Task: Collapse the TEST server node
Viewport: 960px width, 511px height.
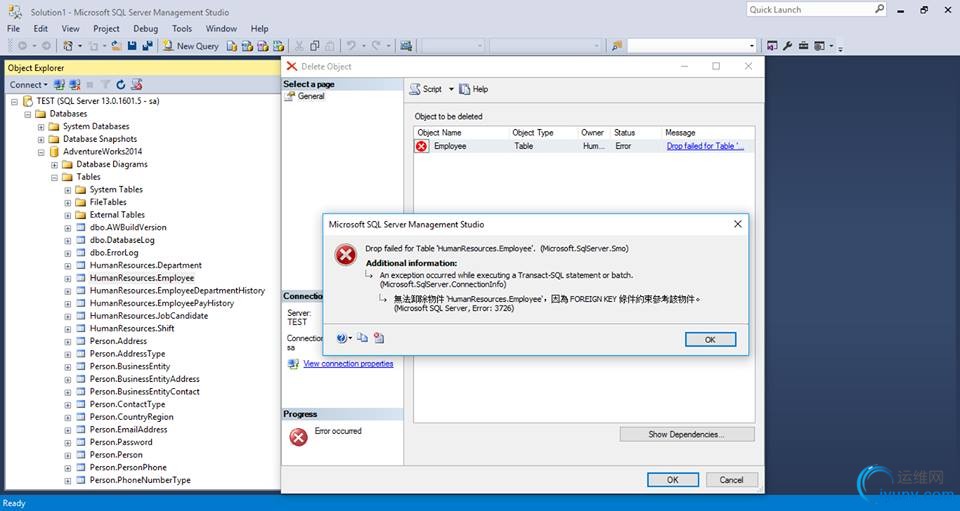Action: click(x=14, y=102)
